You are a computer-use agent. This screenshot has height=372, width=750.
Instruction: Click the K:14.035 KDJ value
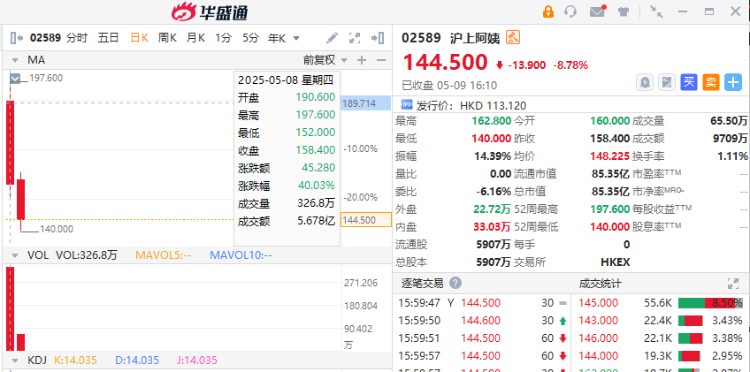coord(76,361)
